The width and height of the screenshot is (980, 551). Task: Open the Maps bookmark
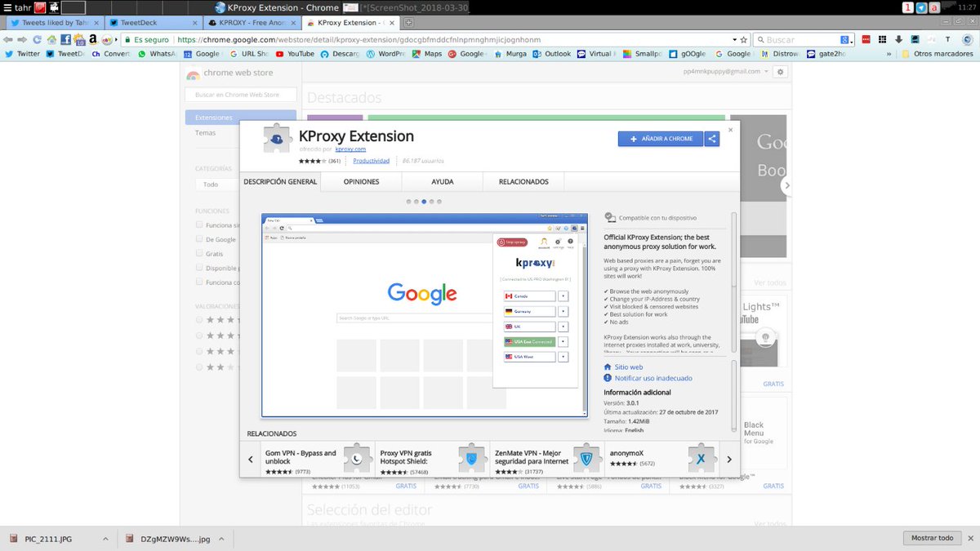(426, 54)
